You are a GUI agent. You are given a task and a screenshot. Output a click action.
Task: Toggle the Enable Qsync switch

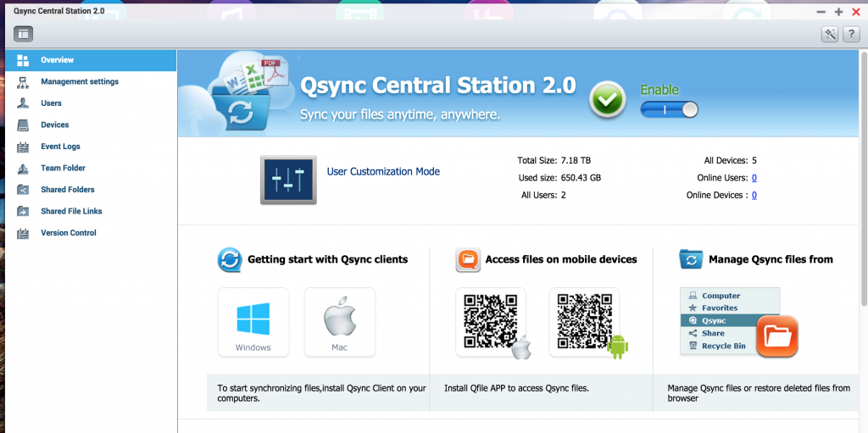coord(669,109)
